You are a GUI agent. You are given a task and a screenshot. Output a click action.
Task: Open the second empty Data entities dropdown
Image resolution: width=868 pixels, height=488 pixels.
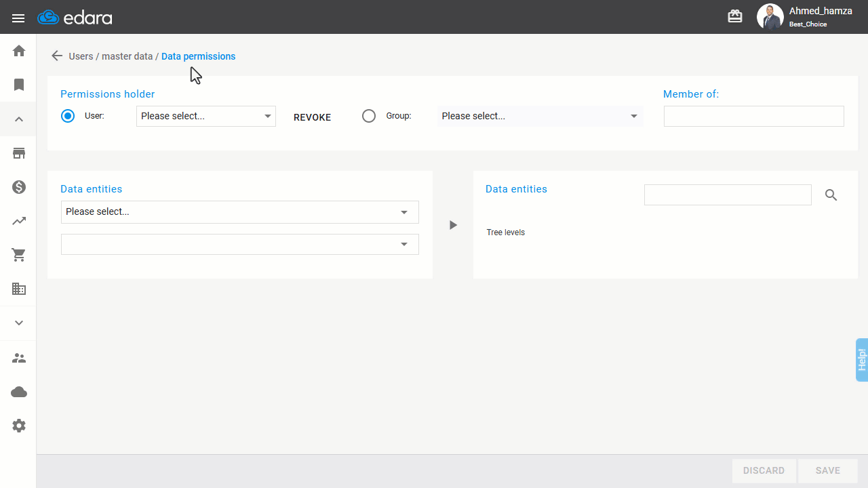(x=240, y=244)
